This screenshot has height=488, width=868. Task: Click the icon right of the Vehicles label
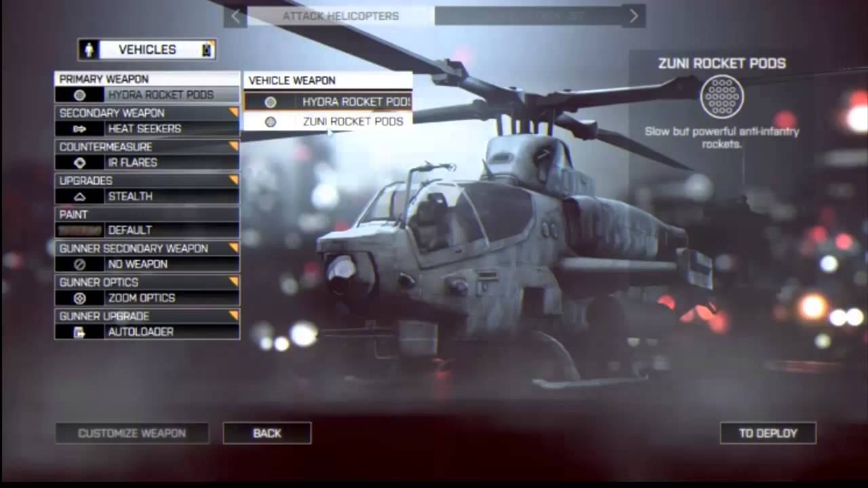(207, 49)
